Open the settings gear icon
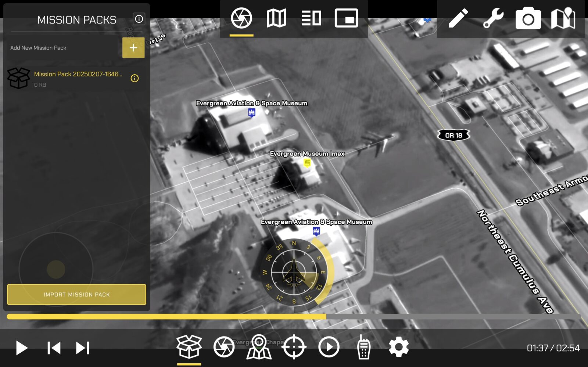Screen dimensions: 588x367 click(x=399, y=347)
